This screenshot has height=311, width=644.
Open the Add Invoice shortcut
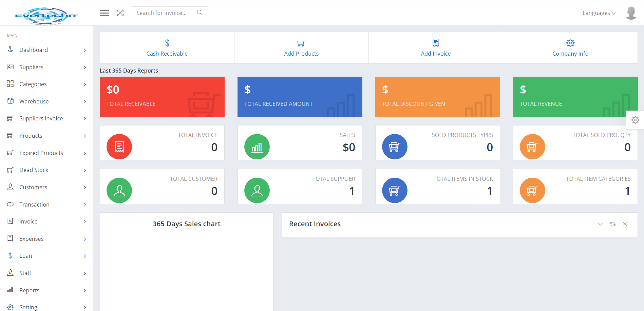coord(436,47)
